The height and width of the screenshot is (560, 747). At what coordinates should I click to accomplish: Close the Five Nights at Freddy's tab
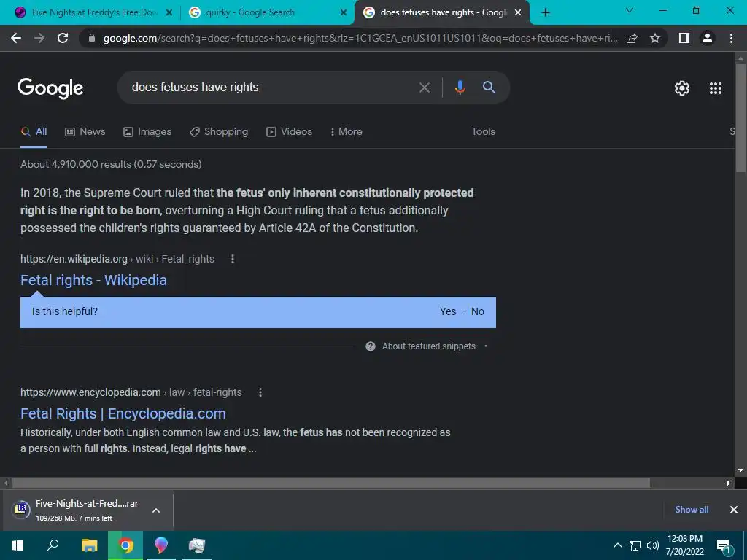coord(169,12)
